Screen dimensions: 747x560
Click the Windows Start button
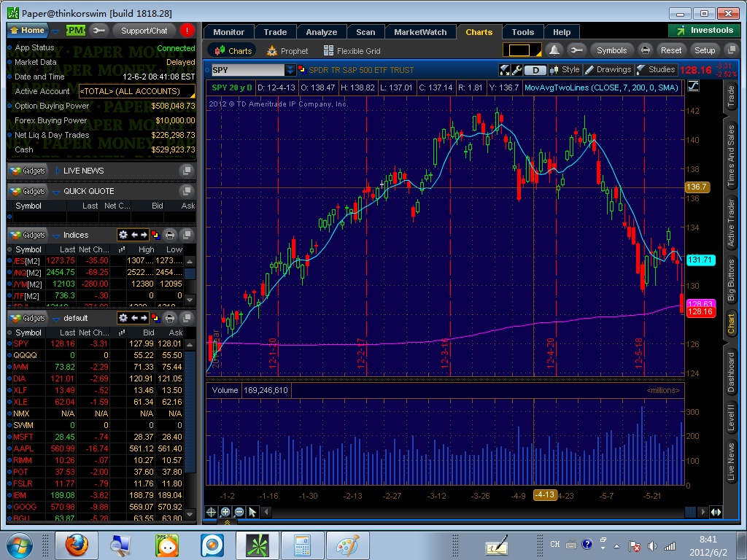coord(19,545)
